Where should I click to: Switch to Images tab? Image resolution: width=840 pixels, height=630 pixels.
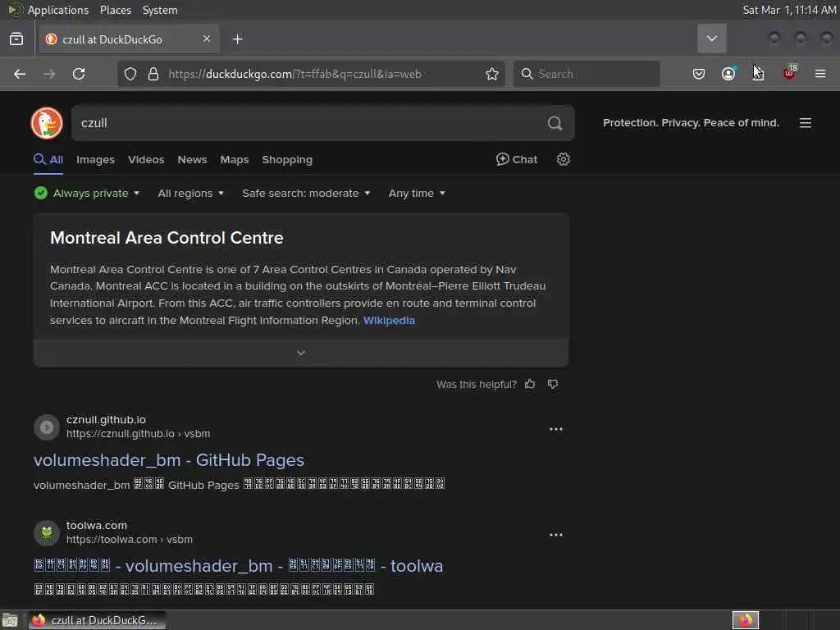[95, 160]
